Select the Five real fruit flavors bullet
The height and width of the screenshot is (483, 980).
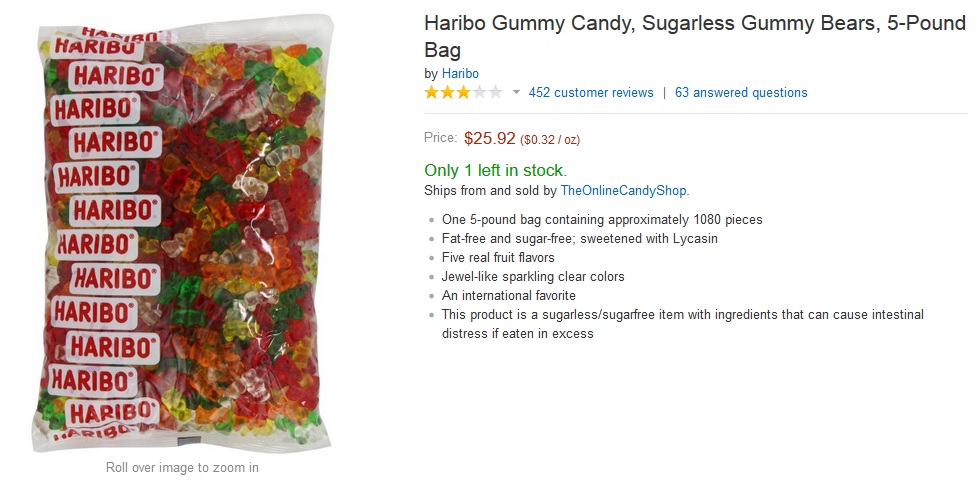coord(498,257)
